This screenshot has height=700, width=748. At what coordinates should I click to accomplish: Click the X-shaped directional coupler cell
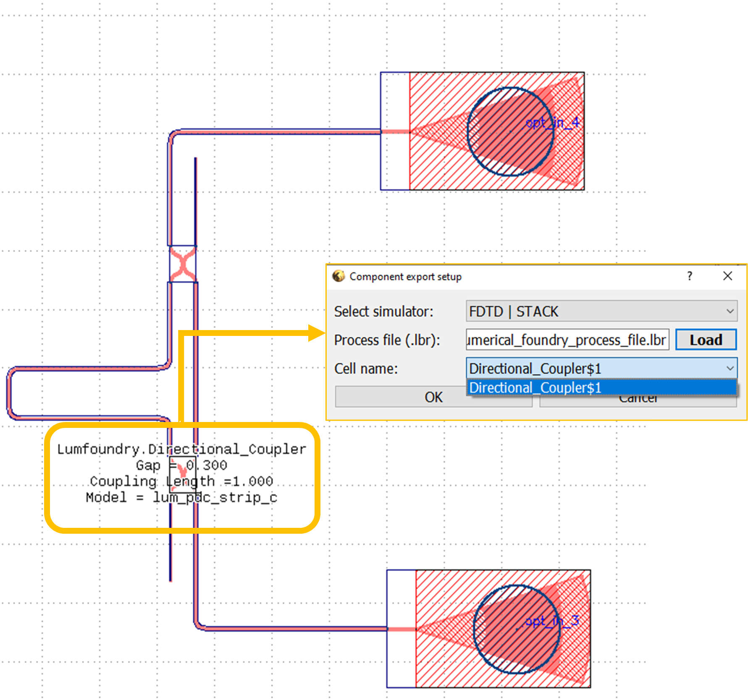point(183,264)
